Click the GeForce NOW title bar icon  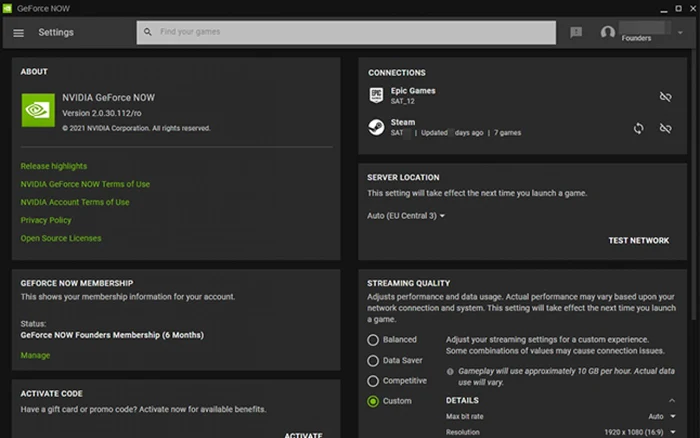[x=7, y=8]
